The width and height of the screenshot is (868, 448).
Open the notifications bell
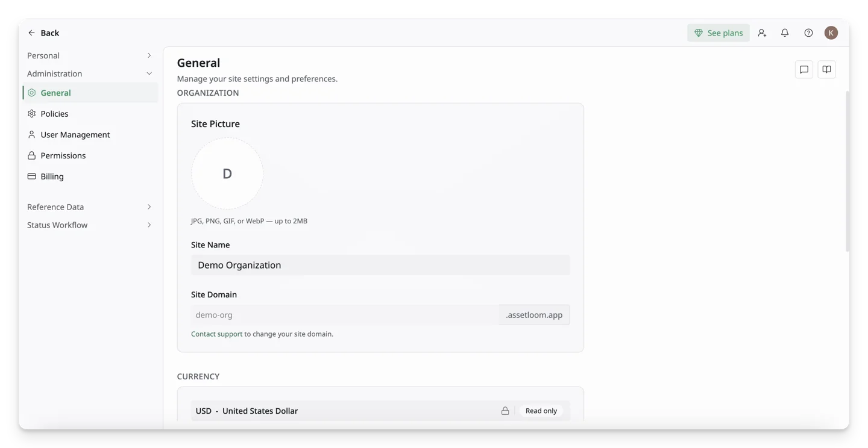pos(785,33)
